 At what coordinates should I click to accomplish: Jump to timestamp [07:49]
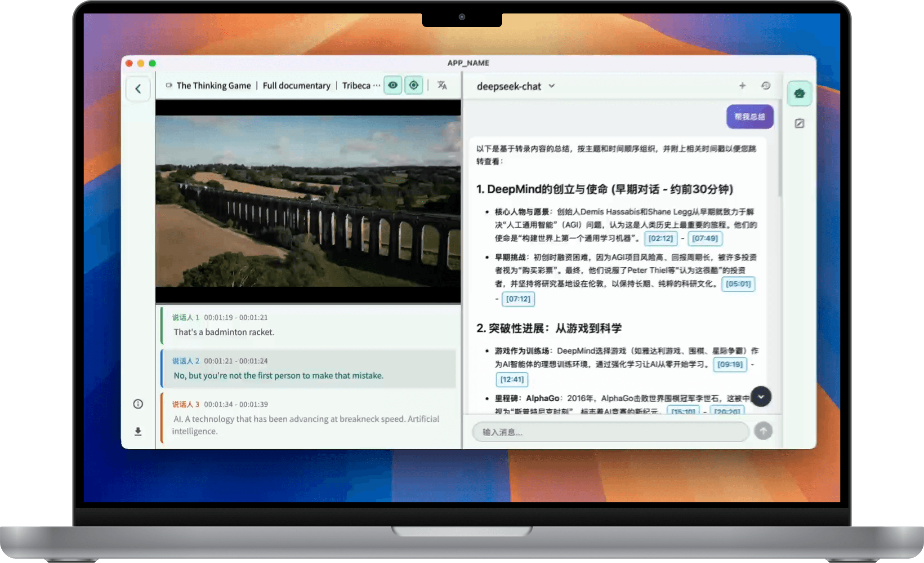pyautogui.click(x=704, y=239)
